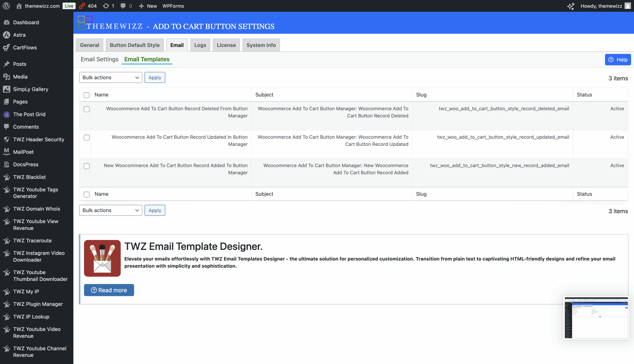Click the Read more button
The width and height of the screenshot is (634, 364).
coord(109,290)
